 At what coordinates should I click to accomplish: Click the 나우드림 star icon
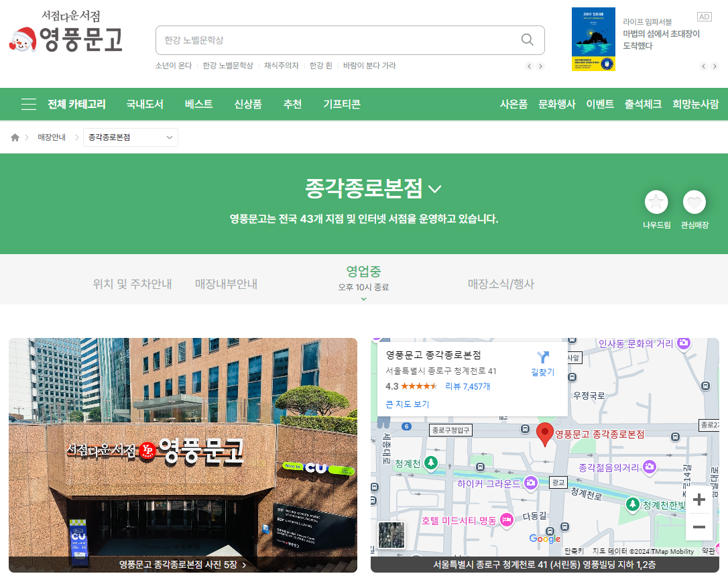[656, 202]
